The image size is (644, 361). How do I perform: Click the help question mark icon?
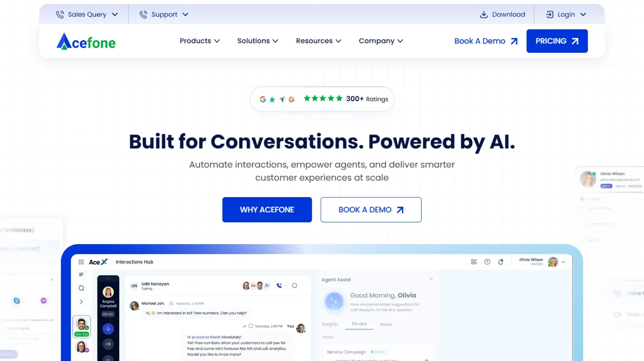point(487,262)
